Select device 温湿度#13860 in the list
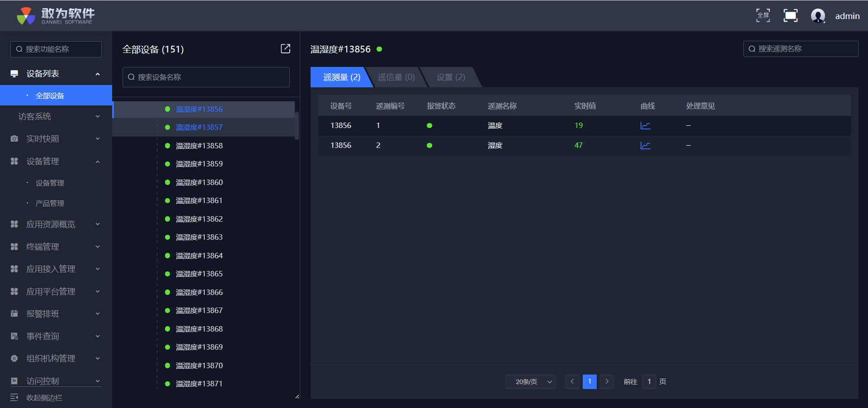Screen dimensions: 868x408 199,182
